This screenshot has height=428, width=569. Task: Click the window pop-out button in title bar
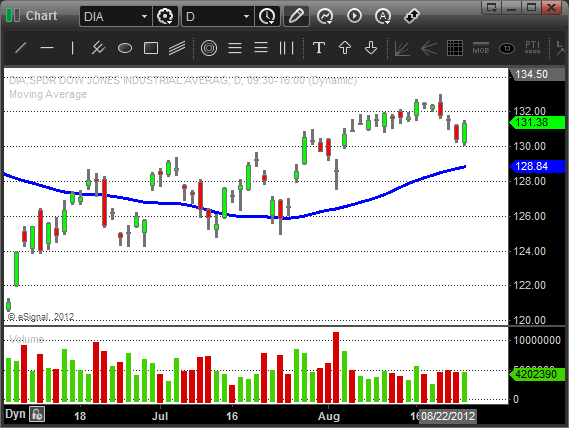[x=492, y=7]
